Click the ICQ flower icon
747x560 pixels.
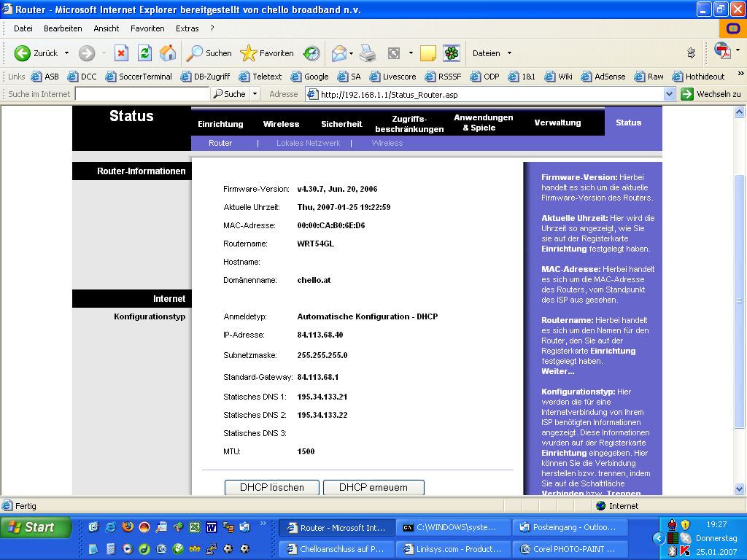coord(452,53)
